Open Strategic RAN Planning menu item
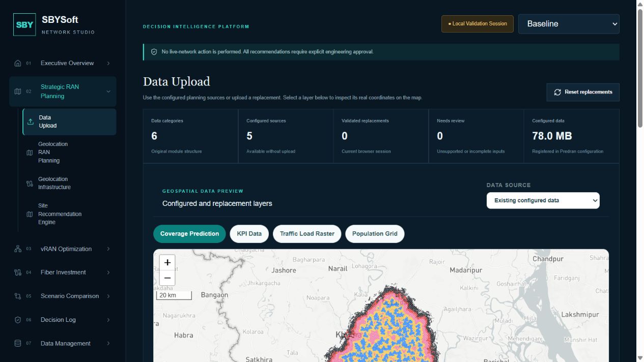 click(63, 92)
